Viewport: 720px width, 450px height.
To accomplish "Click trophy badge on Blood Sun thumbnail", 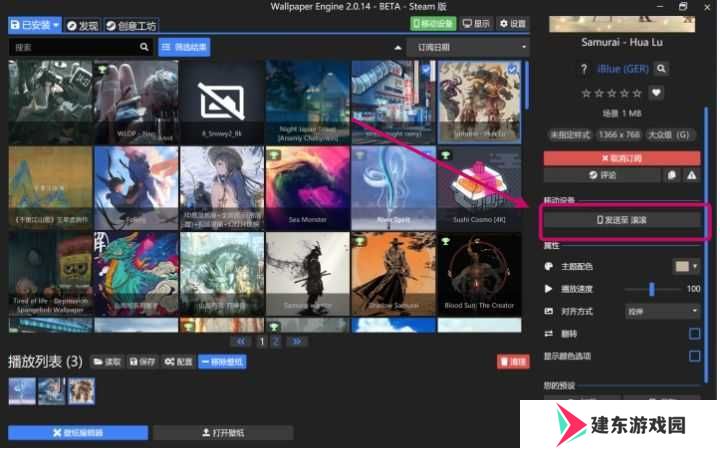I will point(445,241).
